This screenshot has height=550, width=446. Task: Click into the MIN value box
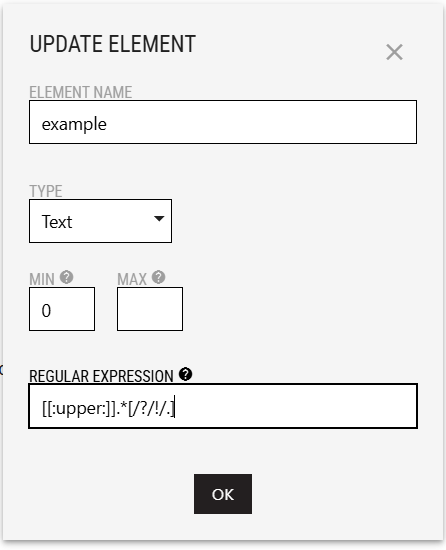coord(62,309)
